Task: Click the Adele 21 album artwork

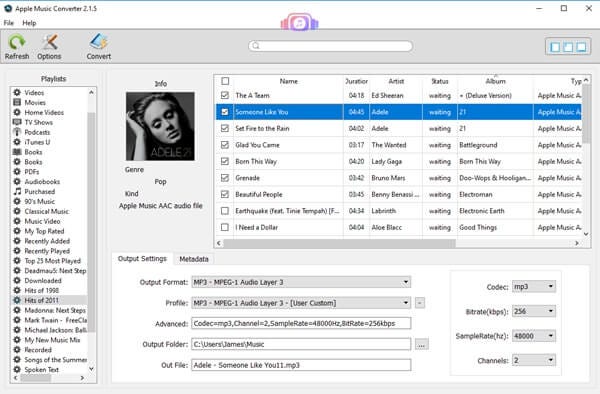Action: coord(160,126)
